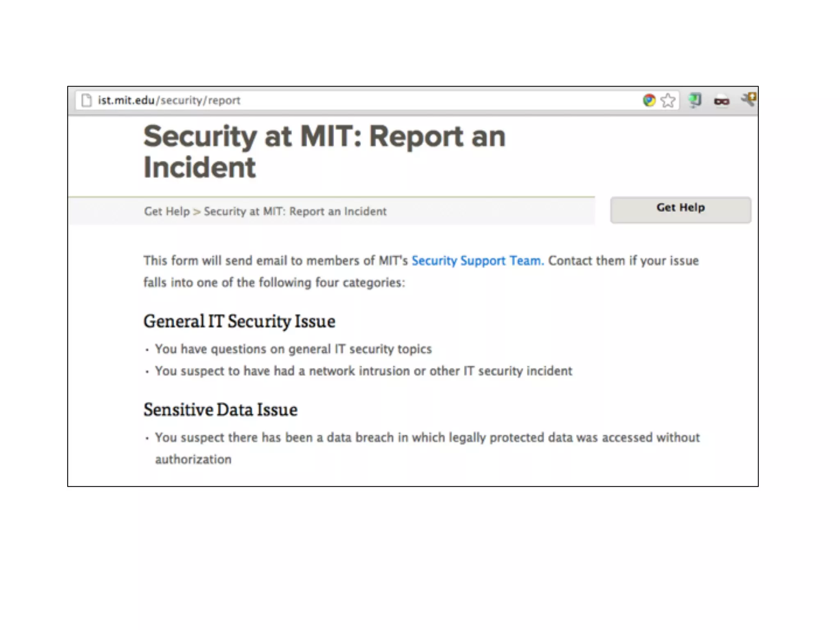Click the masked face extension icon
Image resolution: width=840 pixels, height=630 pixels.
(x=721, y=101)
